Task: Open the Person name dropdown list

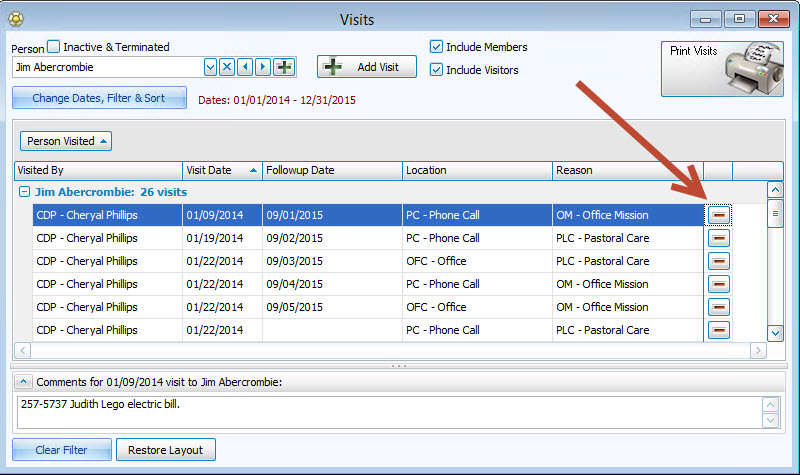Action: [x=210, y=67]
